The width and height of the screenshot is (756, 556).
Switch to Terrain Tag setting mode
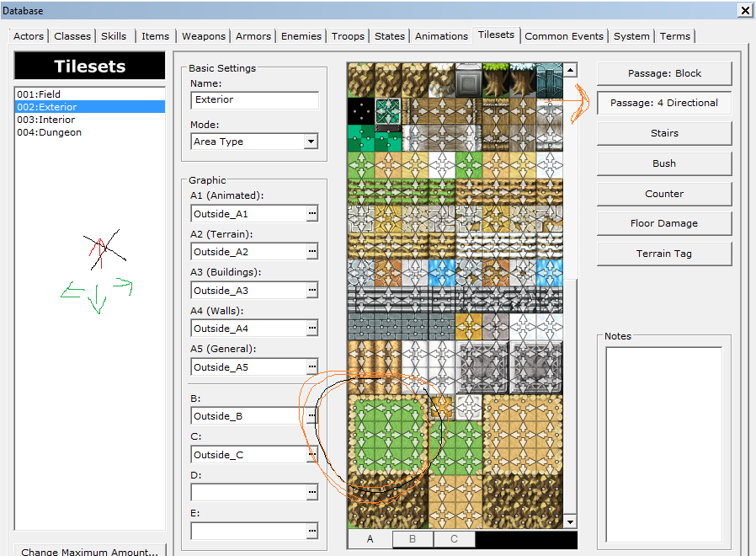pyautogui.click(x=664, y=254)
